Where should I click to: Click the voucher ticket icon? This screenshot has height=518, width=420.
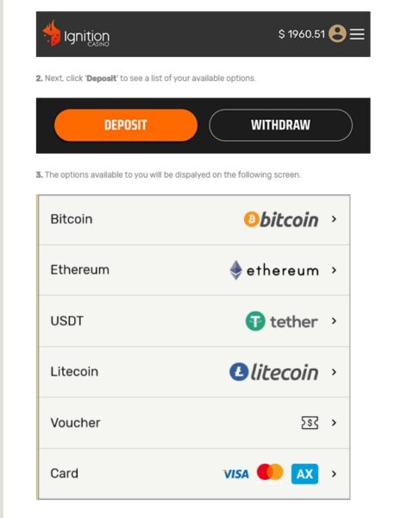pos(310,422)
